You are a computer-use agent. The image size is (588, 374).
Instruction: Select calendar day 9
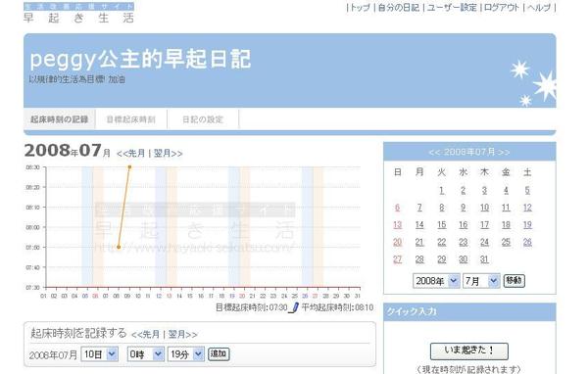[x=464, y=208]
